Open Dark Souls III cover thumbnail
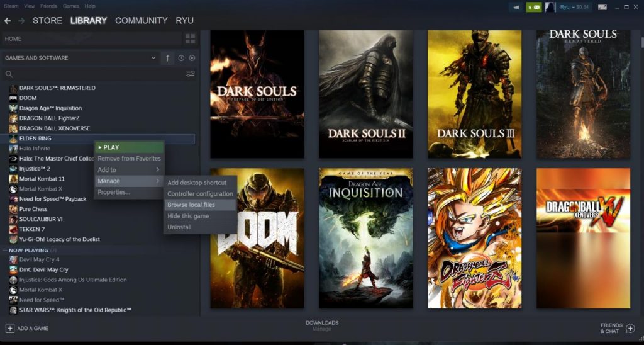The height and width of the screenshot is (345, 644). 474,94
